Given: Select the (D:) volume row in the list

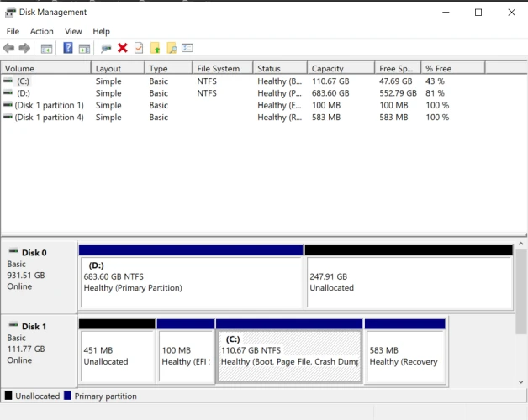Looking at the screenshot, I should (x=24, y=93).
